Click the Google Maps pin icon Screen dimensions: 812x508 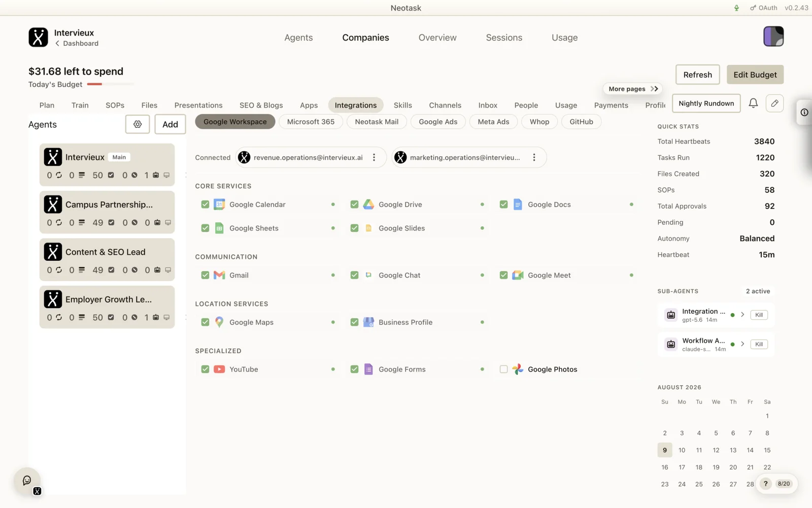(219, 322)
